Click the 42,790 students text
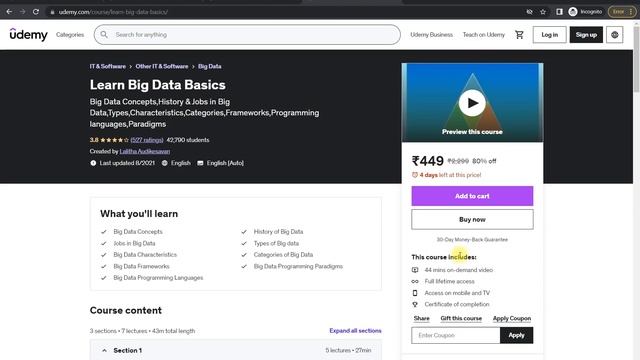 (188, 140)
